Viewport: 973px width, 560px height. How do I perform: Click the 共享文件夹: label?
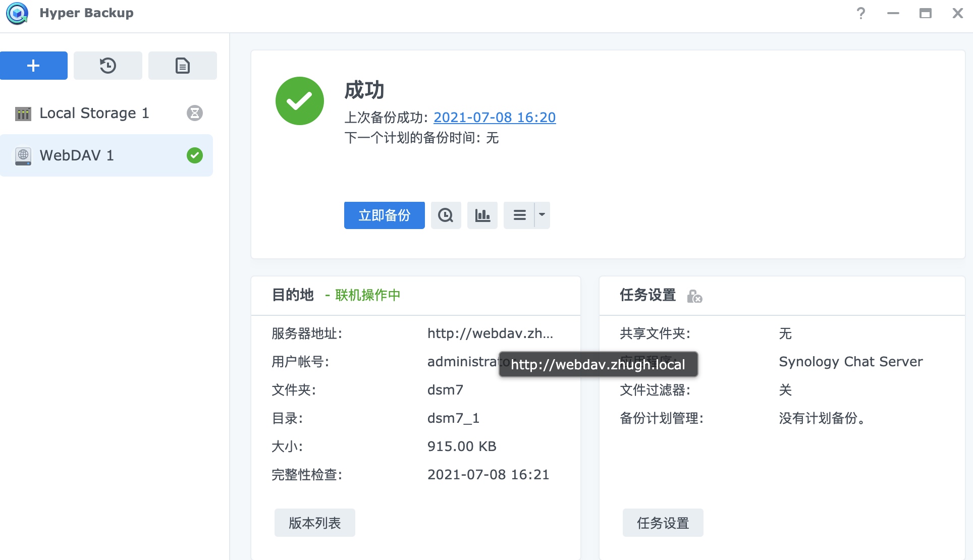655,333
